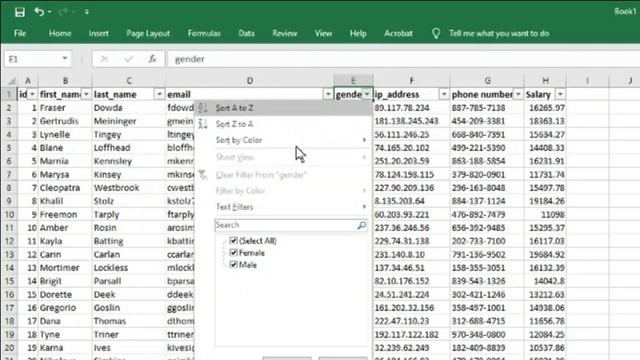This screenshot has width=640, height=360.
Task: Expand the Name Box dropdown arrow
Action: tap(64, 59)
